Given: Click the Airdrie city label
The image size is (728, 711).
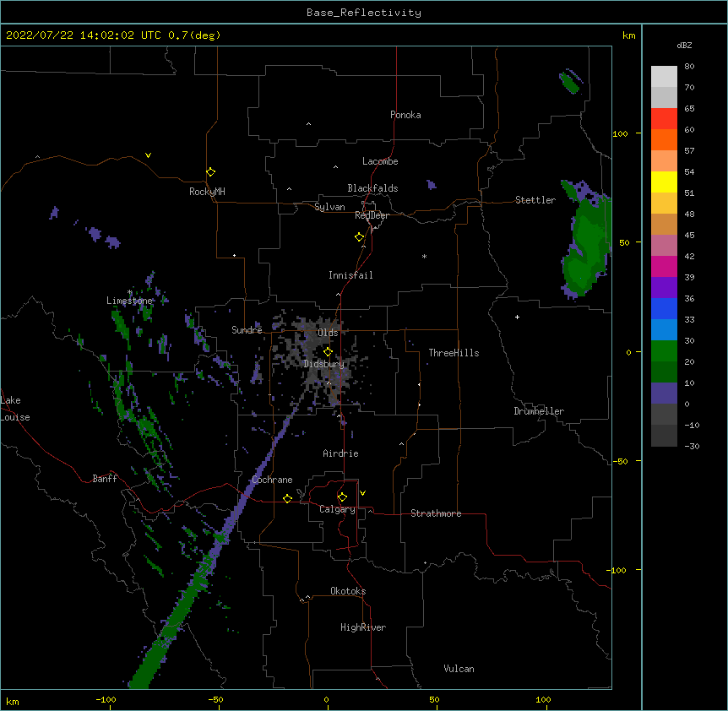Looking at the screenshot, I should click(x=341, y=453).
